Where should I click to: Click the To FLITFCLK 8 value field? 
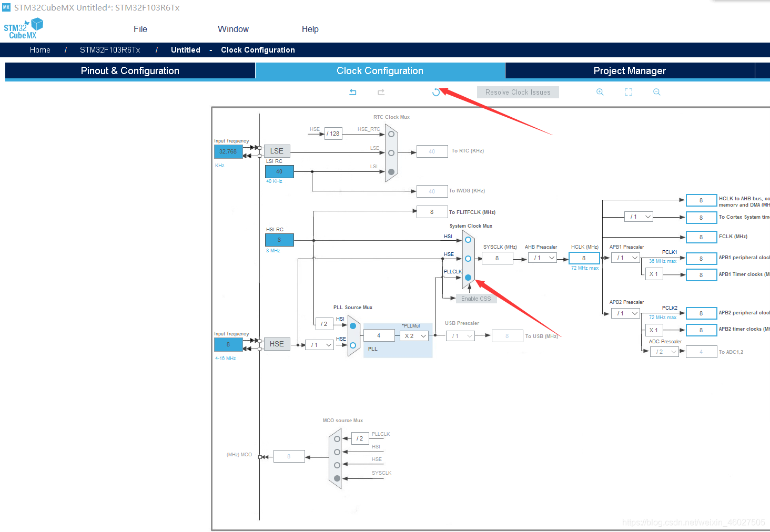[432, 212]
